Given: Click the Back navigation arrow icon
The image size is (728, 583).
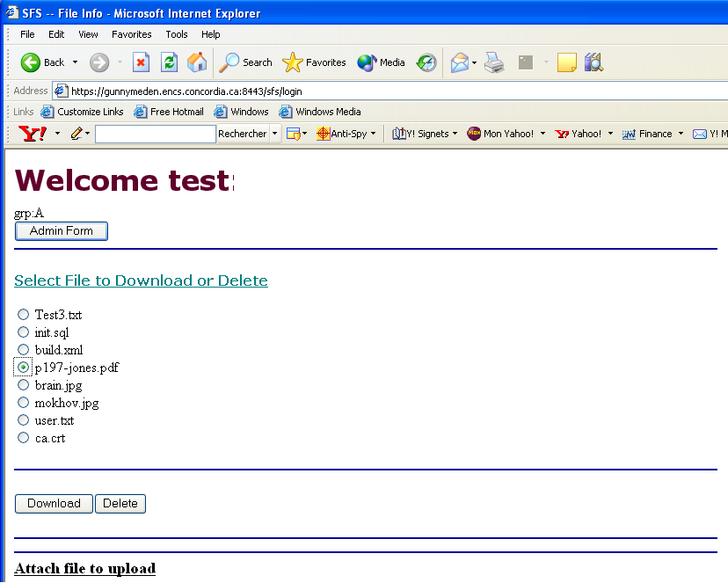Looking at the screenshot, I should (x=32, y=62).
